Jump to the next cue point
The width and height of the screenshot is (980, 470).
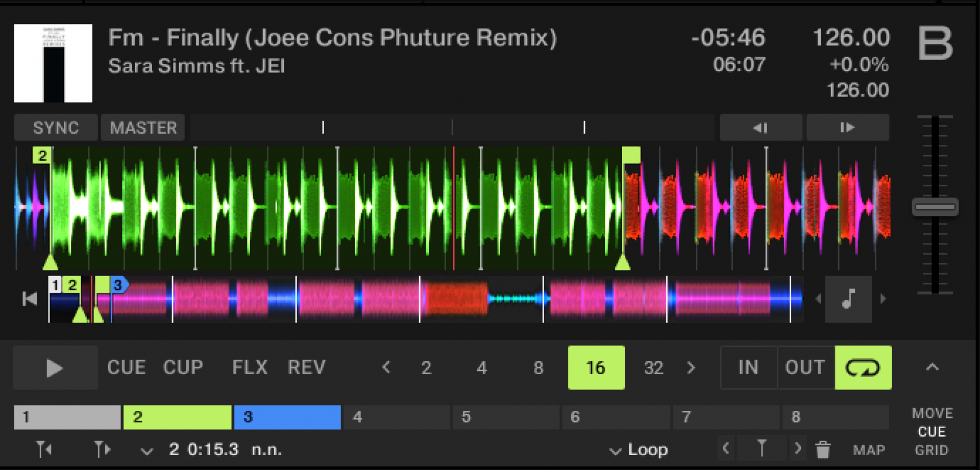pyautogui.click(x=102, y=449)
